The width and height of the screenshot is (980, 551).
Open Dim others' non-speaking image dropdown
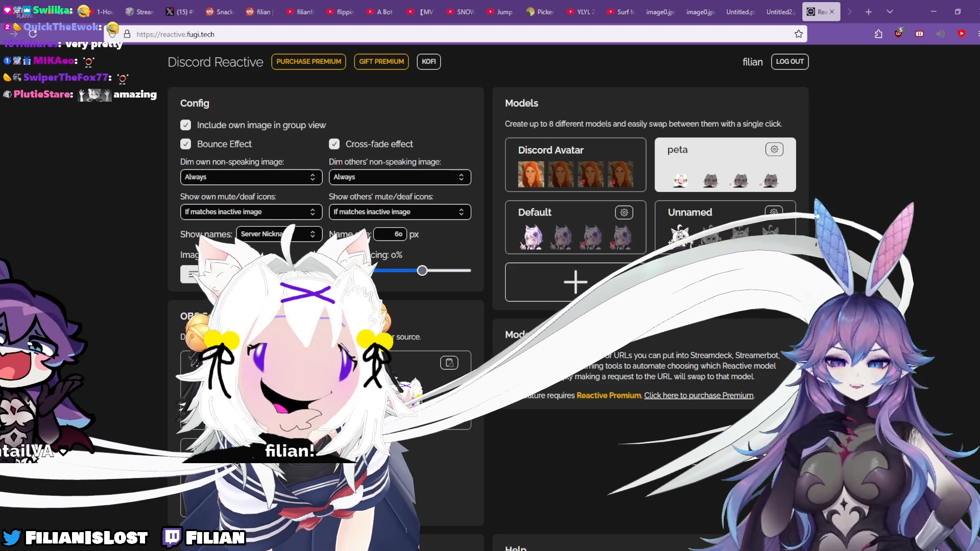pyautogui.click(x=400, y=177)
